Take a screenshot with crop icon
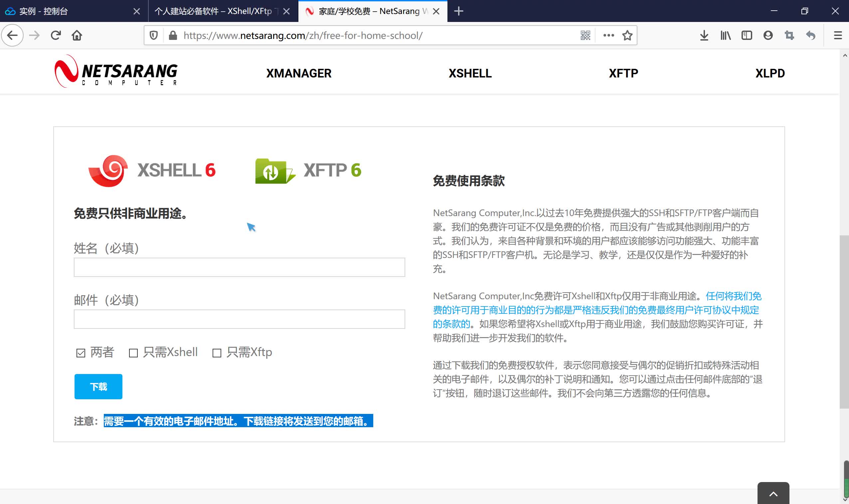 789,35
